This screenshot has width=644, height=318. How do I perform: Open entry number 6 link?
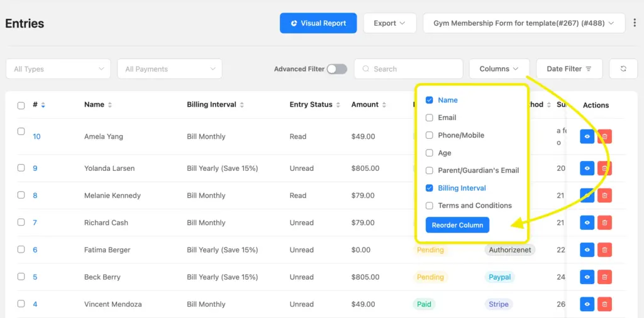[35, 250]
